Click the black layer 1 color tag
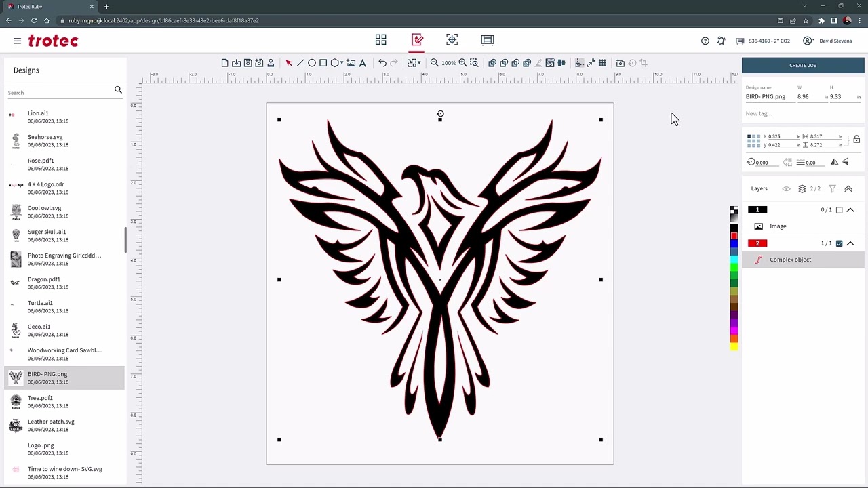This screenshot has width=868, height=488. click(757, 210)
